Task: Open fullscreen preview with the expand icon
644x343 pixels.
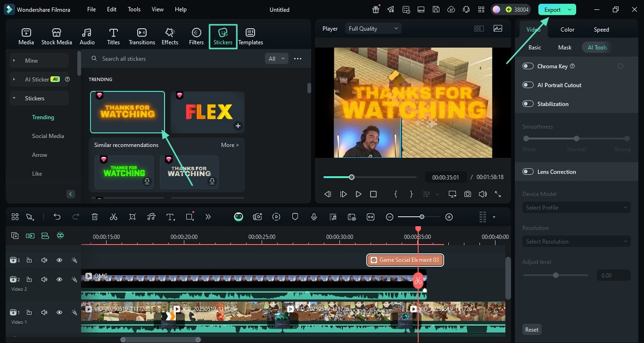Action: tap(498, 195)
